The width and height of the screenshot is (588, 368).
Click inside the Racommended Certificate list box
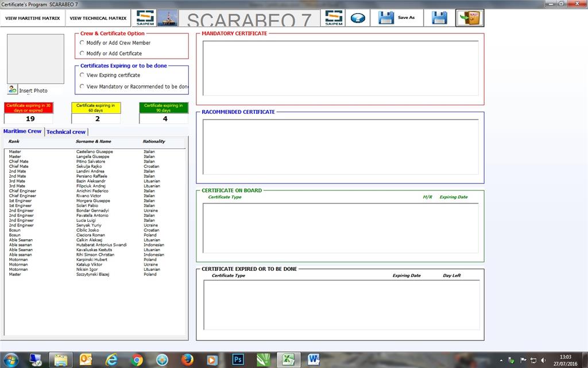(x=341, y=147)
